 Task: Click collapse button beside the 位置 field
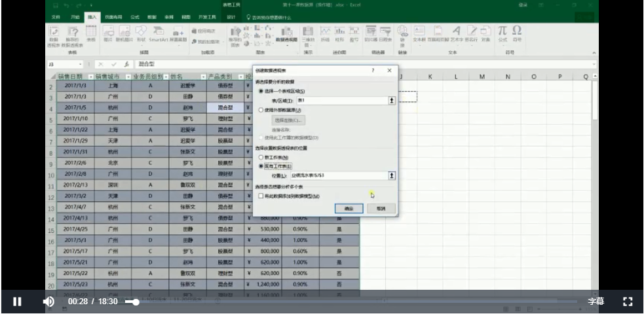392,175
